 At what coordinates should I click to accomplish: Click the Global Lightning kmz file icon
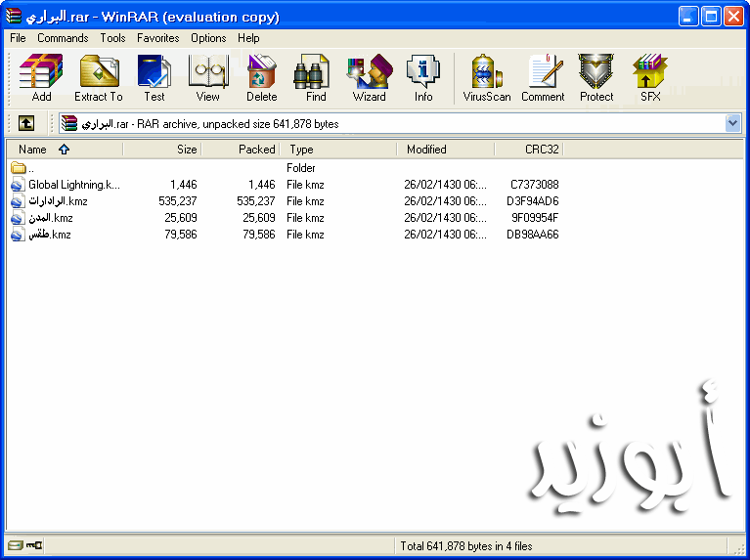(x=18, y=185)
